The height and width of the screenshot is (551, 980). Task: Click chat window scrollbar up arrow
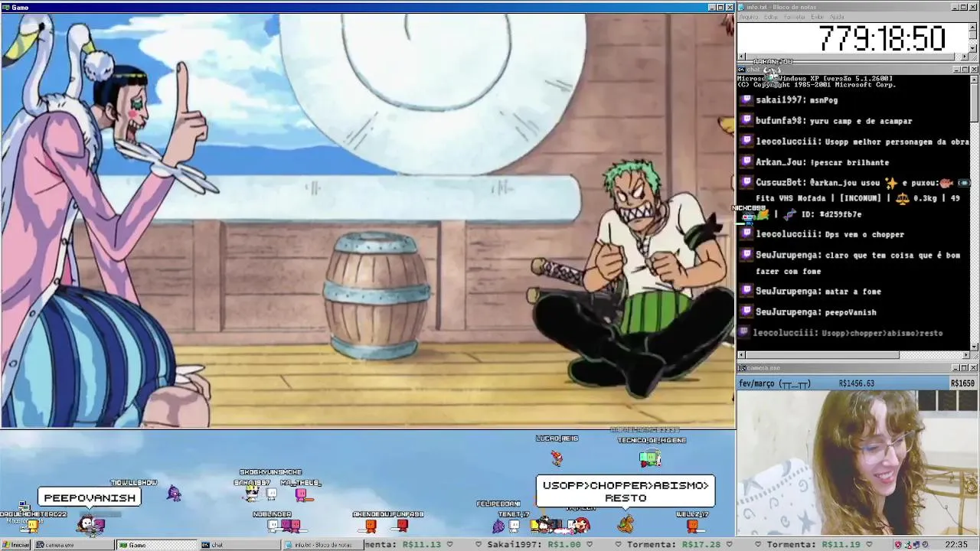coord(974,79)
